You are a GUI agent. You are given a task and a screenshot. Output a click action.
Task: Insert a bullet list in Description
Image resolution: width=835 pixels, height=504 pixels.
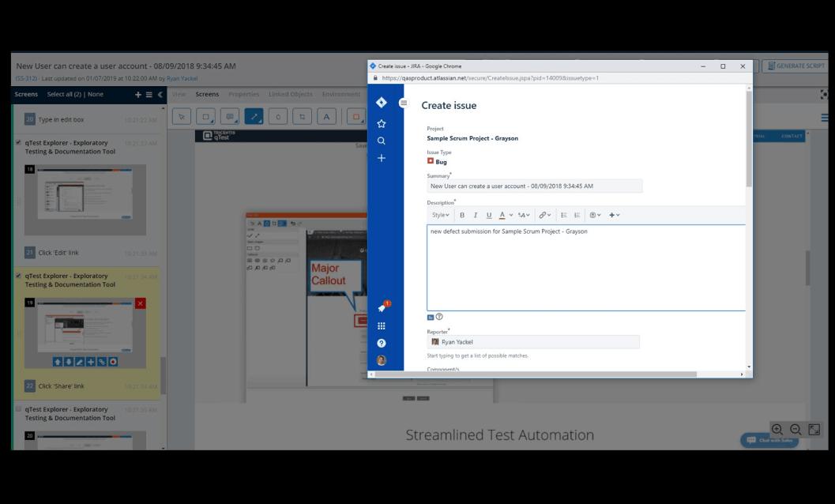(566, 215)
